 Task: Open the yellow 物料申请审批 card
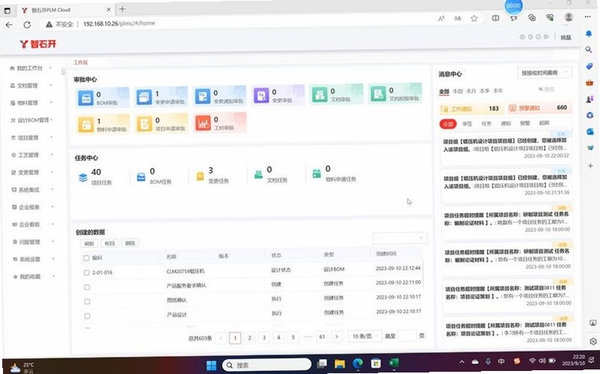103,124
